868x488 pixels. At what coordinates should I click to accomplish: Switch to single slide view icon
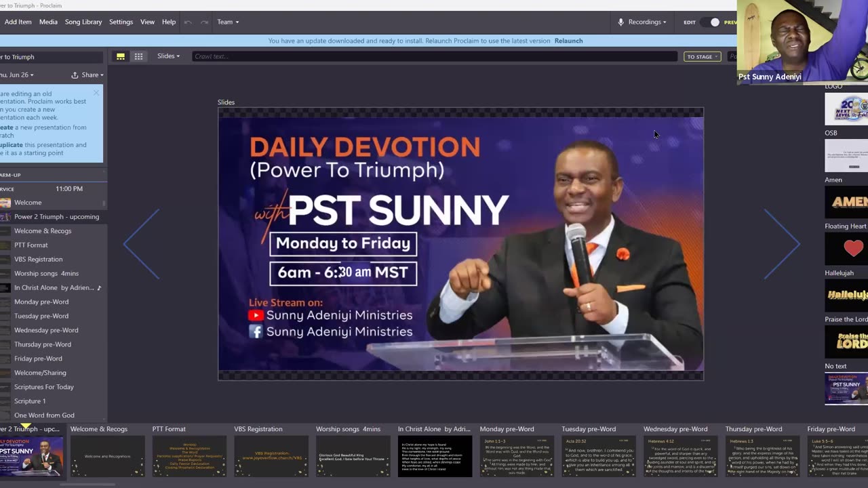[121, 56]
